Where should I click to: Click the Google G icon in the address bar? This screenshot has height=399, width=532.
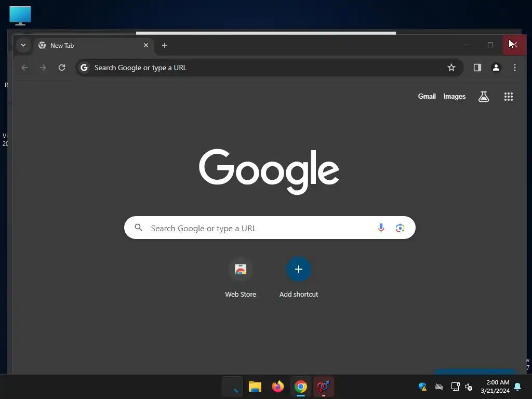(x=84, y=68)
